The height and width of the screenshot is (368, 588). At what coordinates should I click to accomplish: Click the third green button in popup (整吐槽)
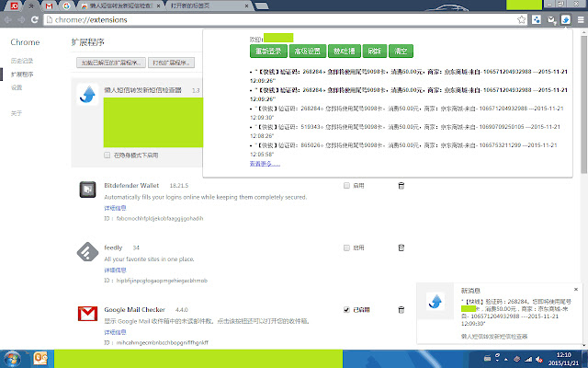pyautogui.click(x=345, y=52)
